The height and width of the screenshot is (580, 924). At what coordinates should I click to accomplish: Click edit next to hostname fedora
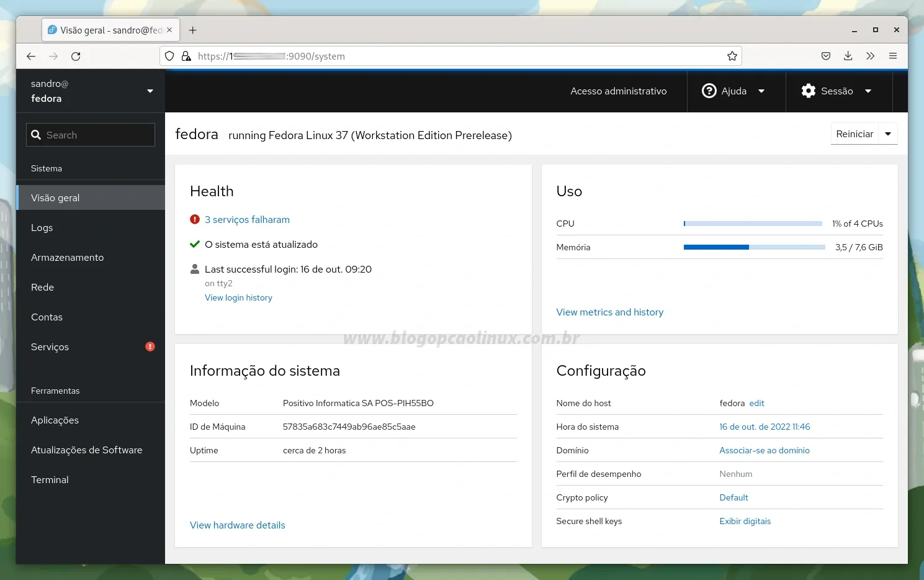(x=756, y=403)
